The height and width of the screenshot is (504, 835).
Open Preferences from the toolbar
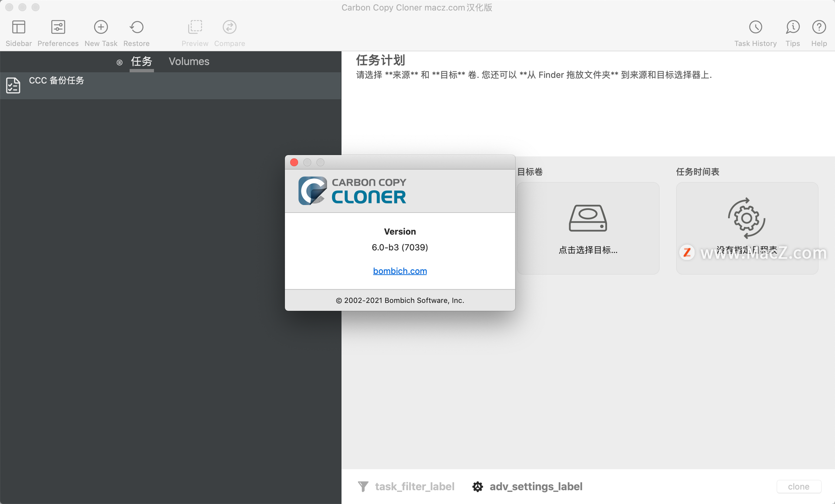pos(58,27)
